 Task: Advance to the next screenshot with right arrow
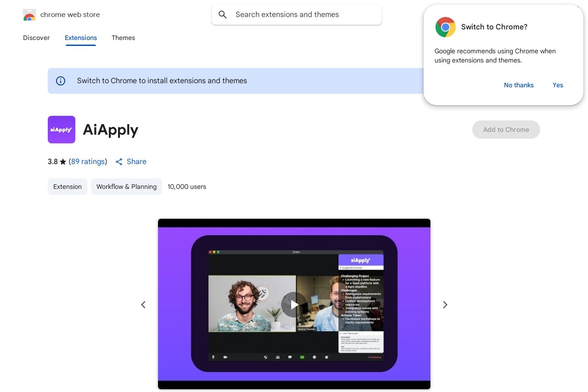pyautogui.click(x=445, y=305)
